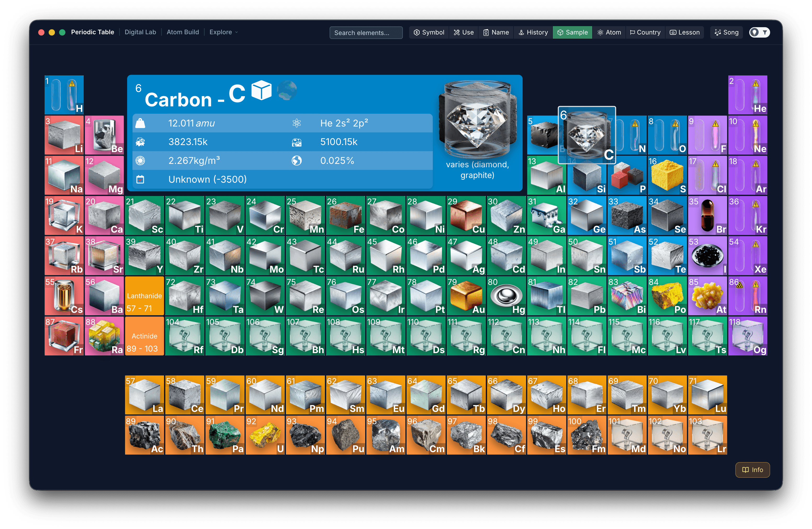The height and width of the screenshot is (529, 812).
Task: Switch to Lesson view mode
Action: (684, 32)
